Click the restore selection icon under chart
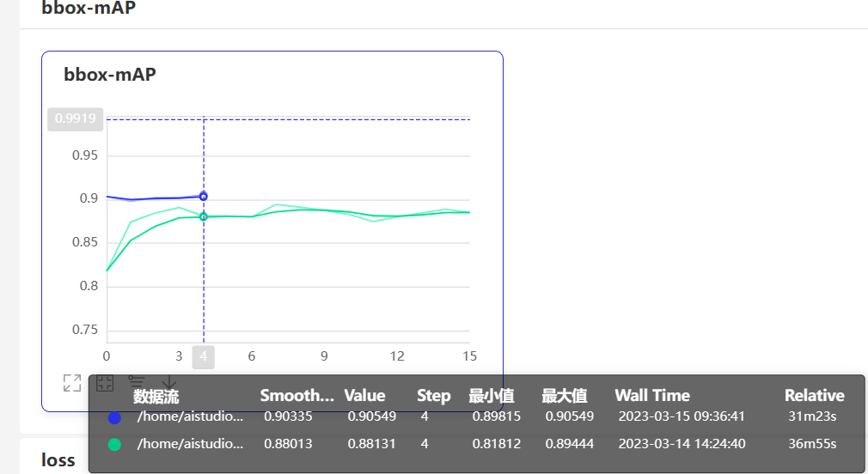Viewport: 868px width, 474px height. click(105, 383)
